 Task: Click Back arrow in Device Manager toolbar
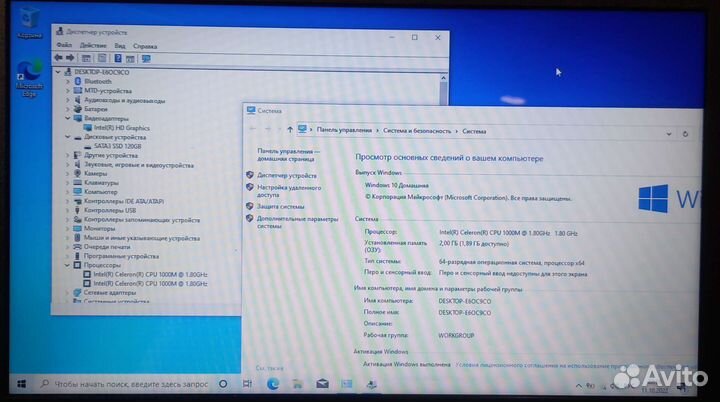(x=58, y=58)
